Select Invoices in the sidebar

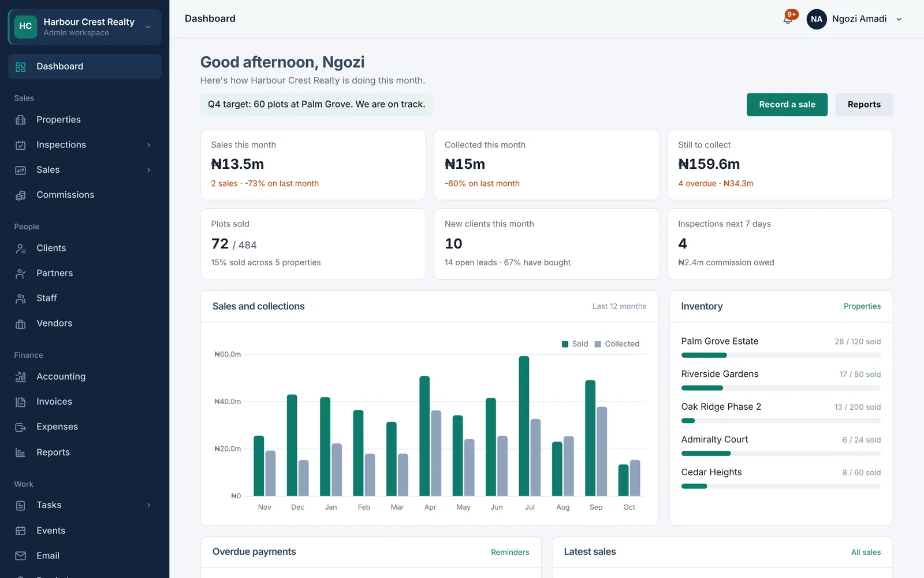click(x=85, y=402)
